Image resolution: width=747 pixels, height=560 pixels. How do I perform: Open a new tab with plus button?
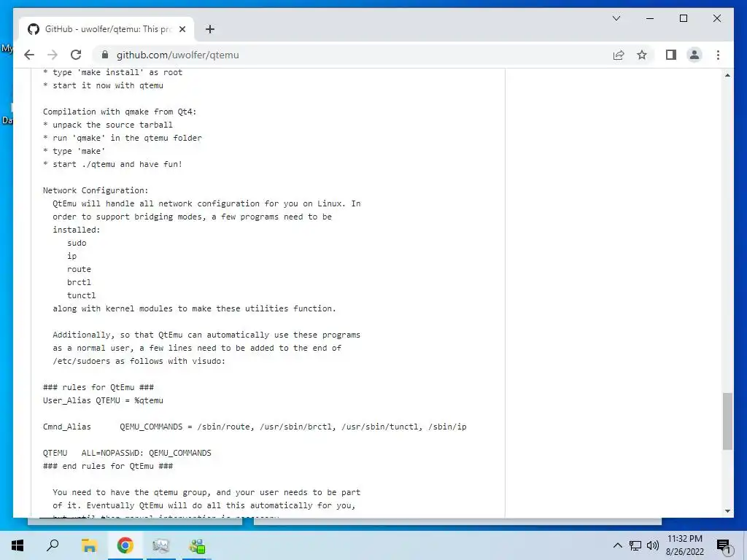tap(209, 29)
